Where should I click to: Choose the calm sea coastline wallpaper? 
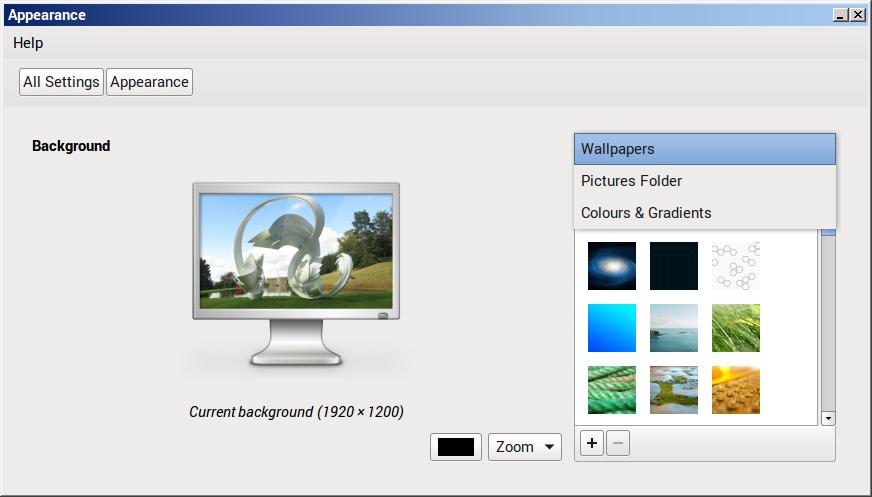coord(674,328)
